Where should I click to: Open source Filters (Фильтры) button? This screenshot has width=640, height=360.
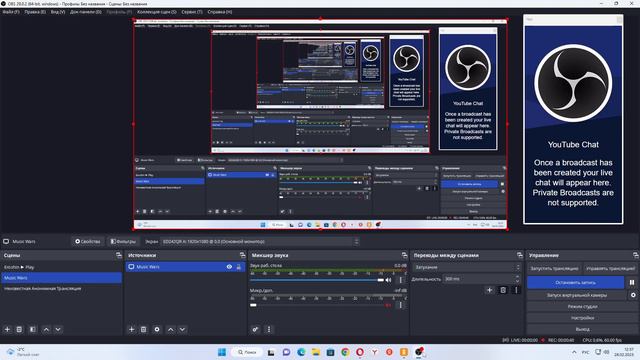[123, 242]
